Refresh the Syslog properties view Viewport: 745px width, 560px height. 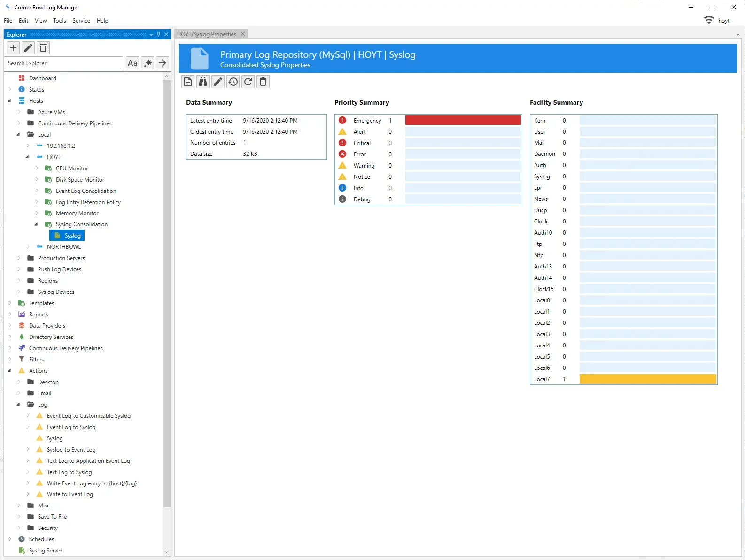[x=248, y=82]
